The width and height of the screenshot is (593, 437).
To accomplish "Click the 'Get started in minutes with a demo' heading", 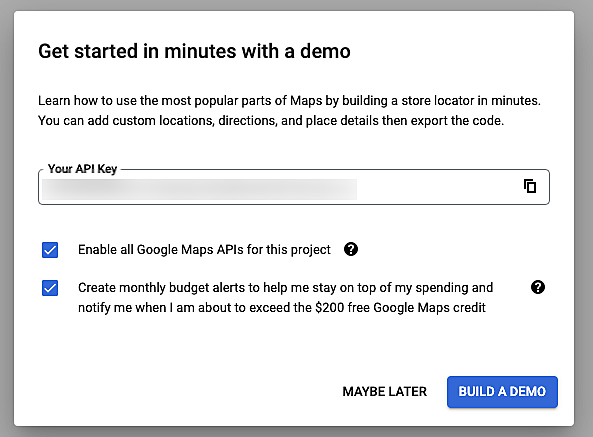I will [194, 51].
